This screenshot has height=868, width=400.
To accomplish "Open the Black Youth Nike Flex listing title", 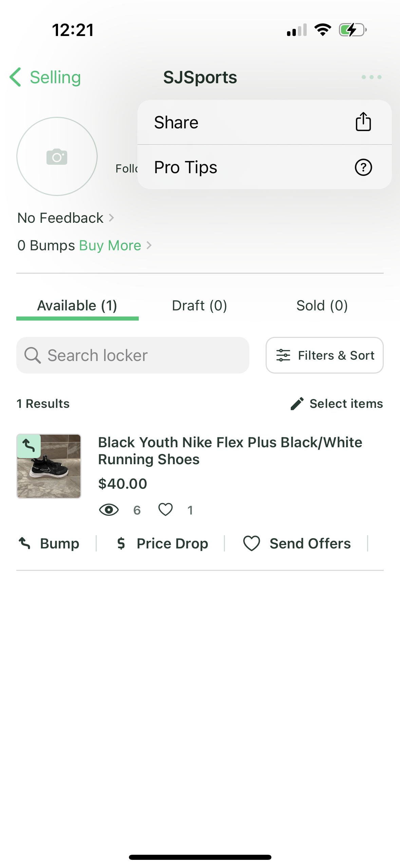I will coord(230,451).
